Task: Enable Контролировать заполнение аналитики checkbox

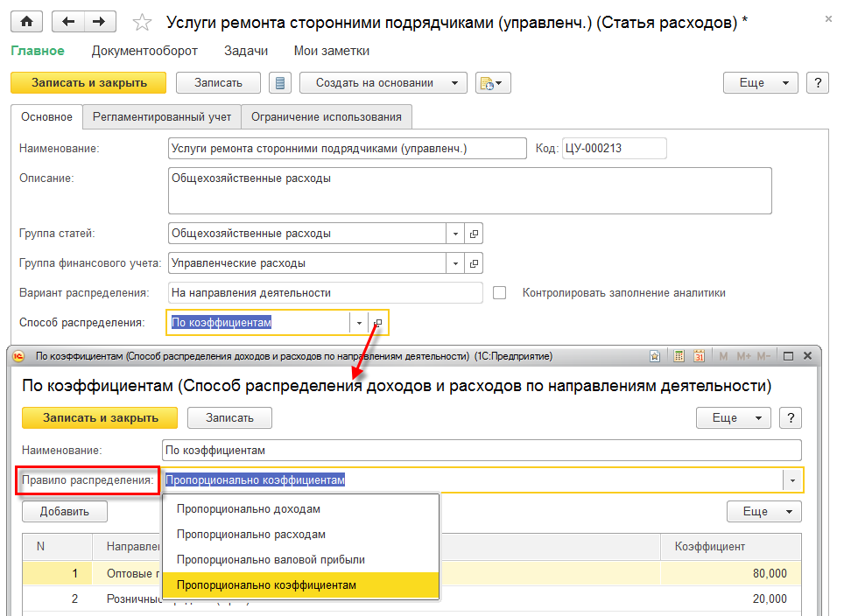Action: [500, 293]
